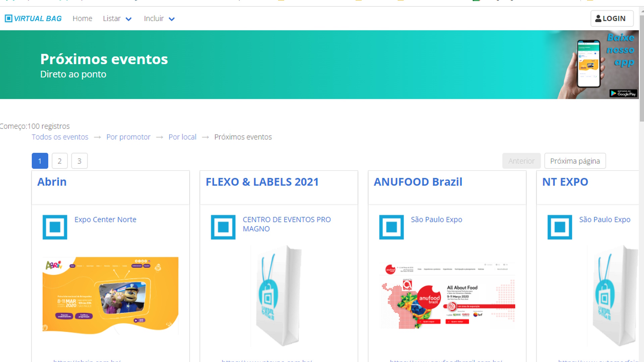Open the Abrin website screenshot thumbnail

[x=110, y=296]
